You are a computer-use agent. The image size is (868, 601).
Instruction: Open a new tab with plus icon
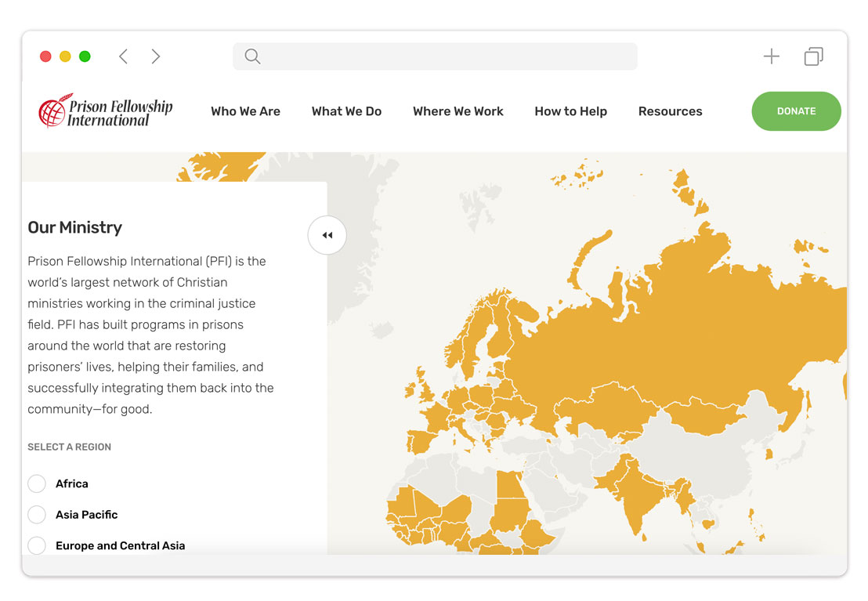tap(771, 56)
